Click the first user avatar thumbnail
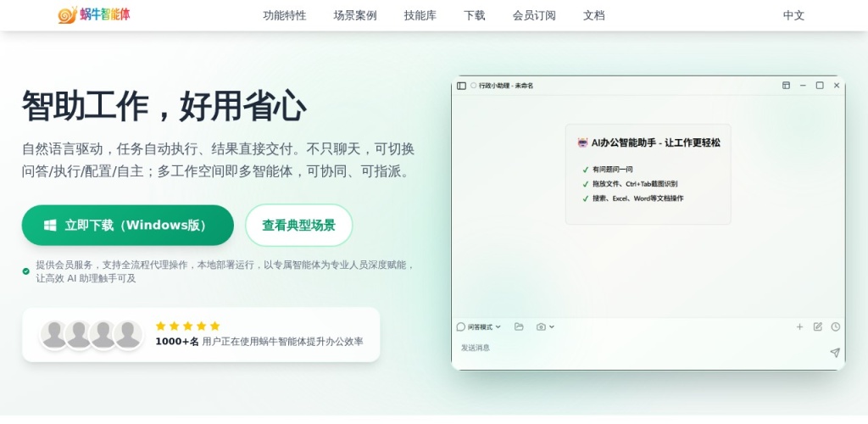 [x=54, y=334]
